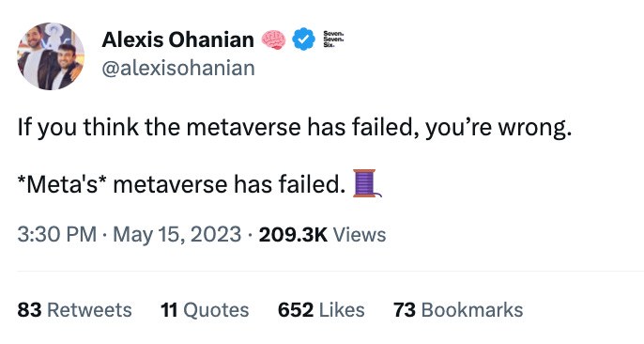Viewport: 644px width, 344px height.
Task: Click the Alexis Ohanian display name
Action: [177, 39]
